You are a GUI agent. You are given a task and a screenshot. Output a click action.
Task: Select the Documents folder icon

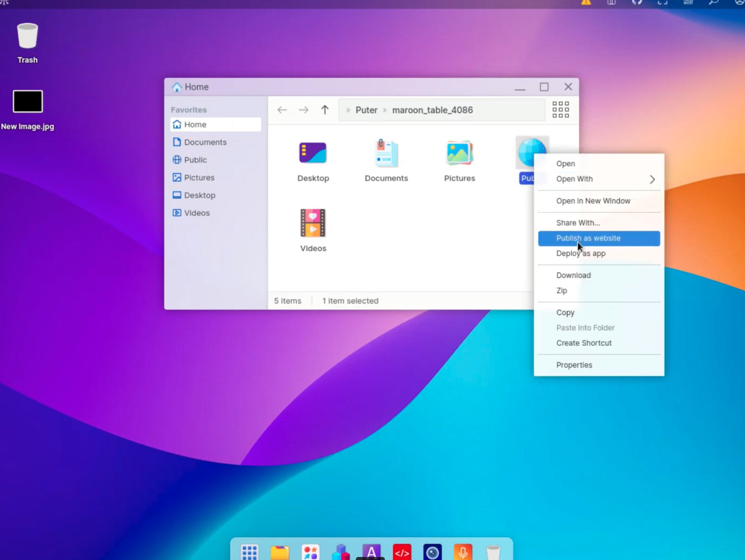[x=386, y=154]
